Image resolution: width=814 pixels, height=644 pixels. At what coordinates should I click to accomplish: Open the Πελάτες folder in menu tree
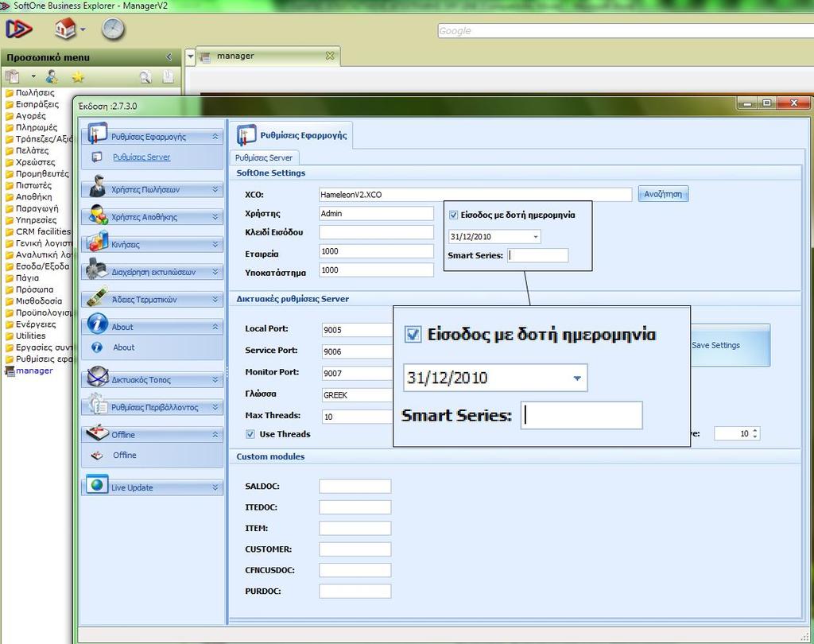pos(32,150)
